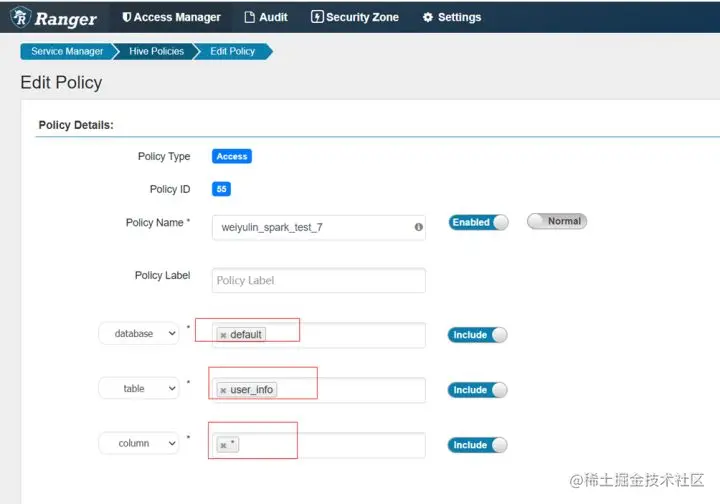
Task: Click the policy ID 55 badge
Action: point(221,189)
